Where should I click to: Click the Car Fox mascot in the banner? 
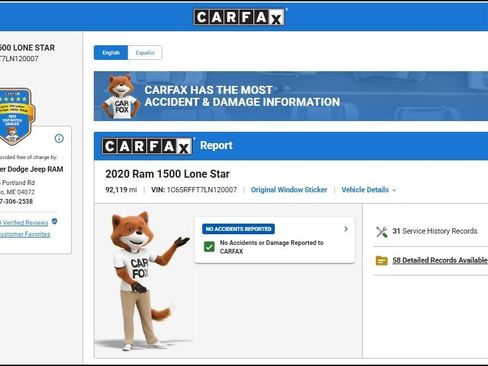click(x=121, y=97)
